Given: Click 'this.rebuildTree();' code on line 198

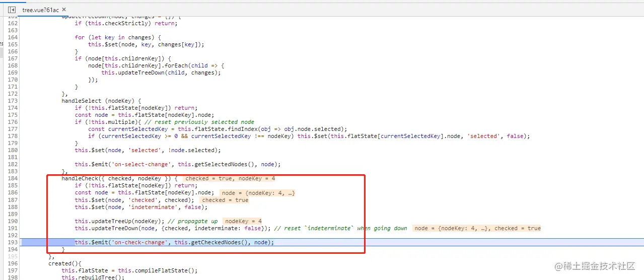Looking at the screenshot, I should coord(93,277).
